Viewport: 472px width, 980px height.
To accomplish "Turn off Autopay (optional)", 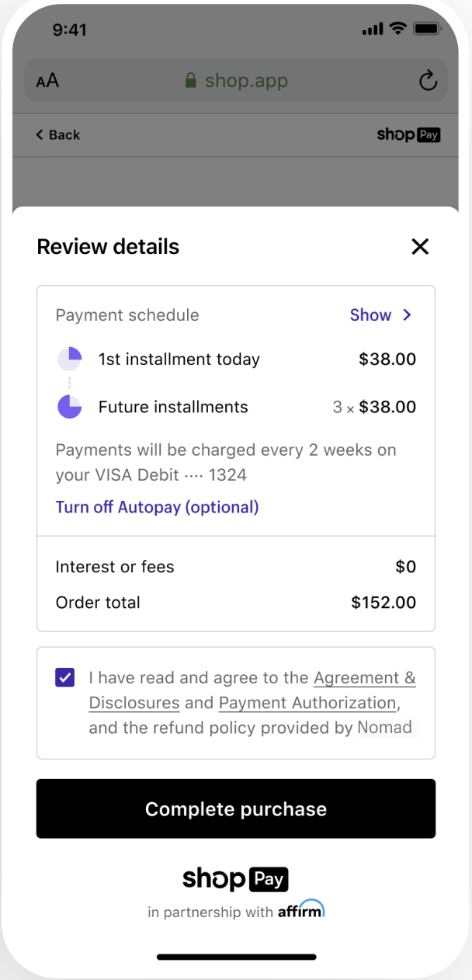I will pos(157,507).
